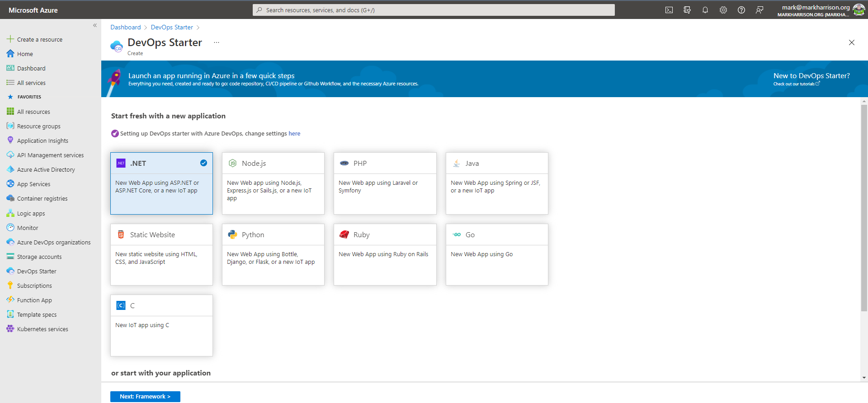Screen dimensions: 868x403
Task: Click the user account avatar
Action: point(859,10)
